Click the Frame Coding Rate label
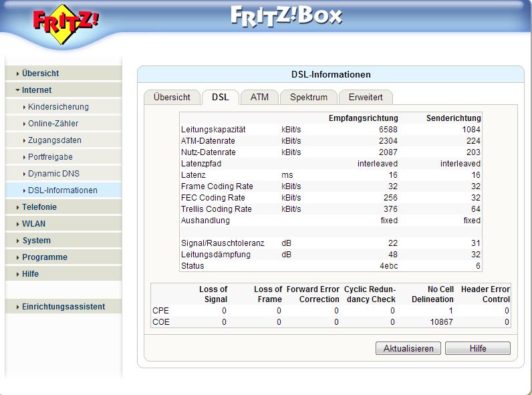The height and width of the screenshot is (395, 532). (x=217, y=186)
